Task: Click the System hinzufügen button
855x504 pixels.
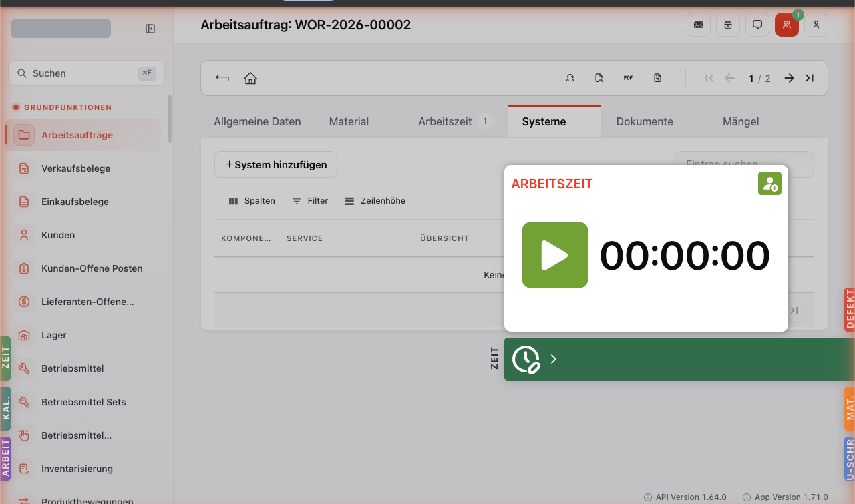Action: 276,164
